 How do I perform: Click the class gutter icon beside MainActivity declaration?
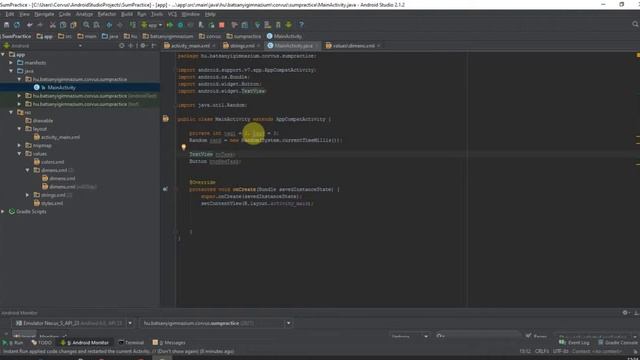click(165, 118)
